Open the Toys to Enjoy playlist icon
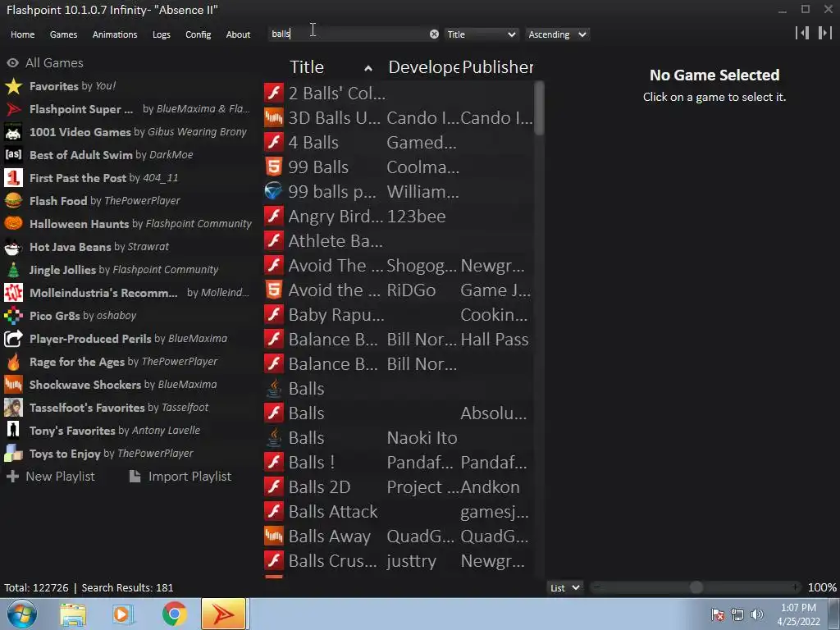The height and width of the screenshot is (630, 840). coord(13,453)
